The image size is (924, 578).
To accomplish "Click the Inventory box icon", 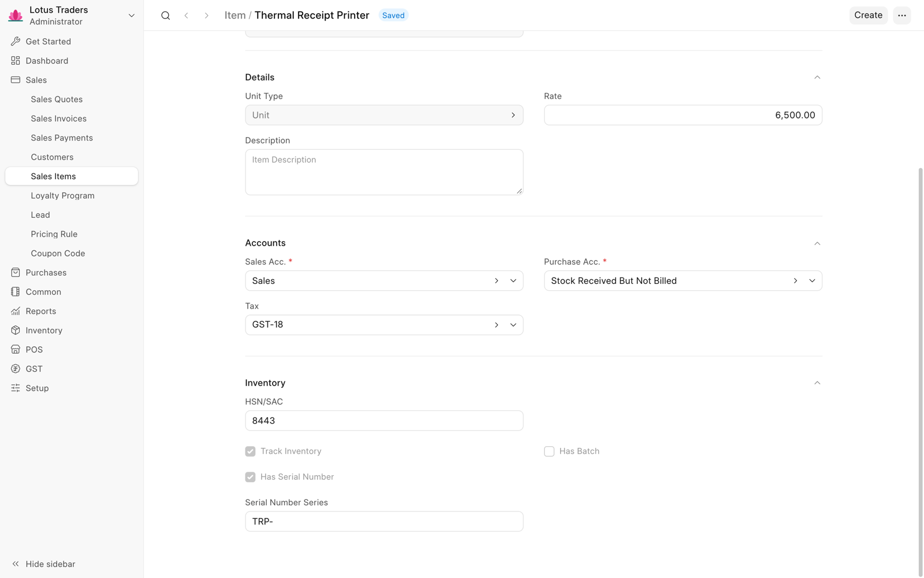I will point(16,331).
